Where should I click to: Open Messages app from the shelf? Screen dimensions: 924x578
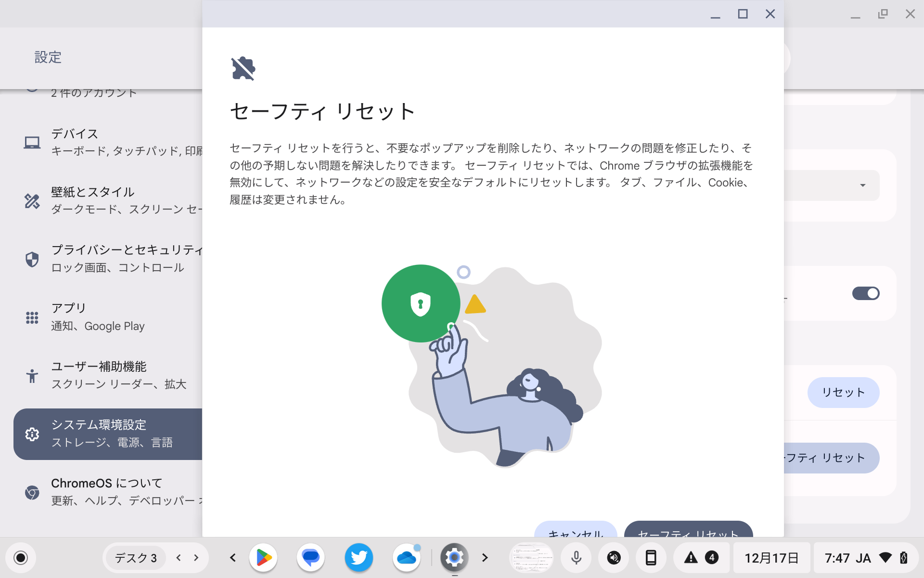[x=311, y=558]
